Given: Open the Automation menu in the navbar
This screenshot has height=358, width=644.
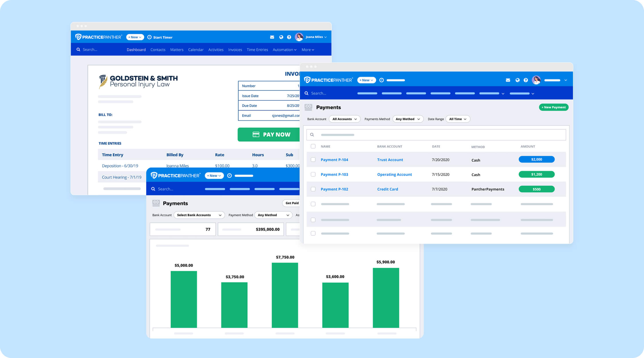Looking at the screenshot, I should [284, 50].
